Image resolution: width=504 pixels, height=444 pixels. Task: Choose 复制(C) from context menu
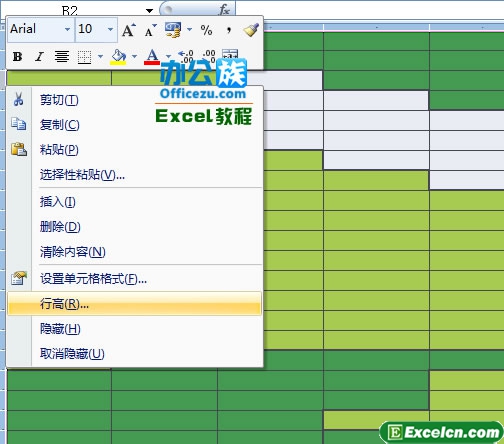[x=135, y=125]
